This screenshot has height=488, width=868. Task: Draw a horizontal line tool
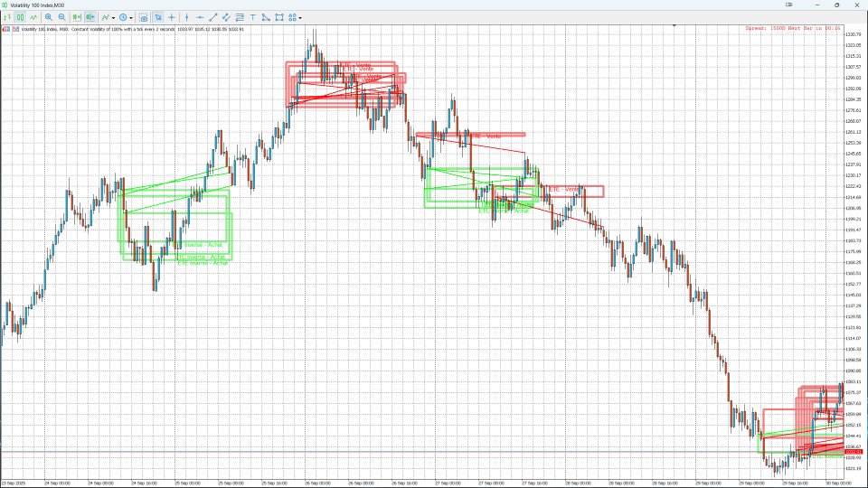(200, 17)
